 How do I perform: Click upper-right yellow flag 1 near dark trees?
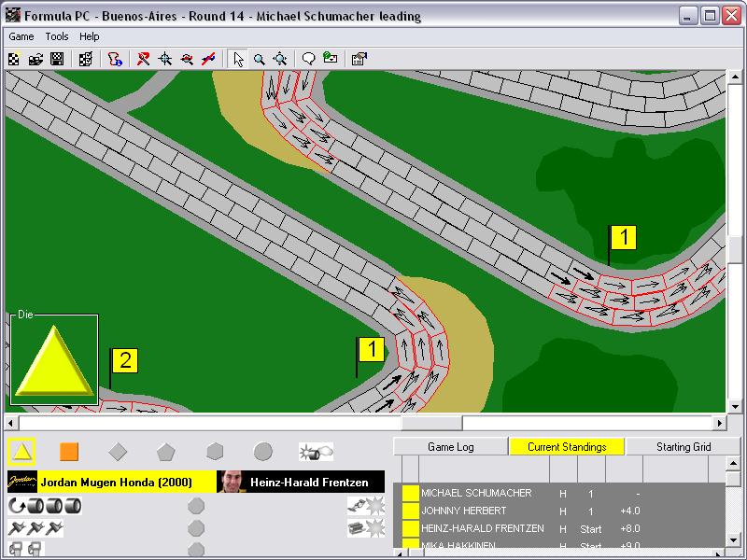[623, 237]
